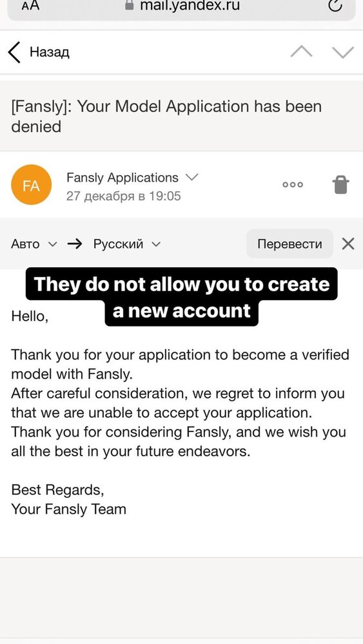
Task: Click the email subject heading
Action: (166, 116)
